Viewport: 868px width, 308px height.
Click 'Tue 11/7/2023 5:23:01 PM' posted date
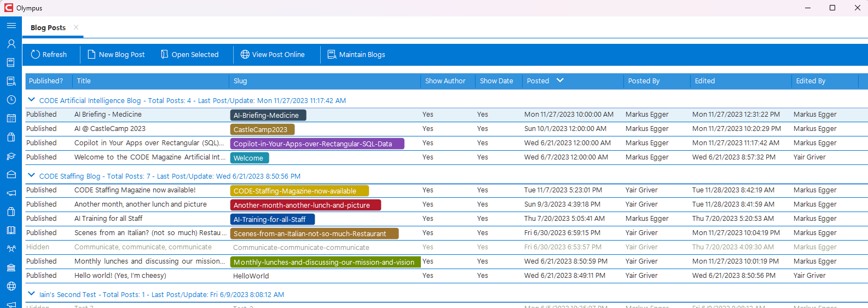(563, 190)
